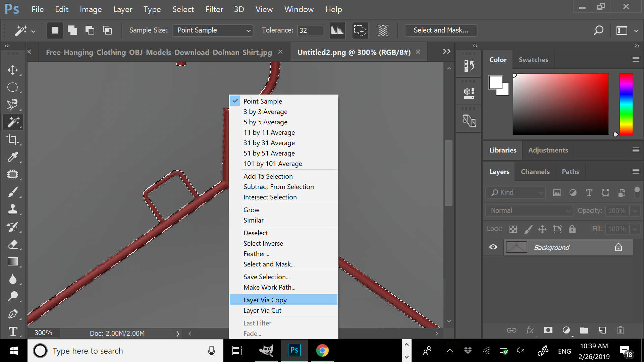Screen dimensions: 644x362
Task: Open the Sample Size dropdown
Action: click(x=212, y=30)
